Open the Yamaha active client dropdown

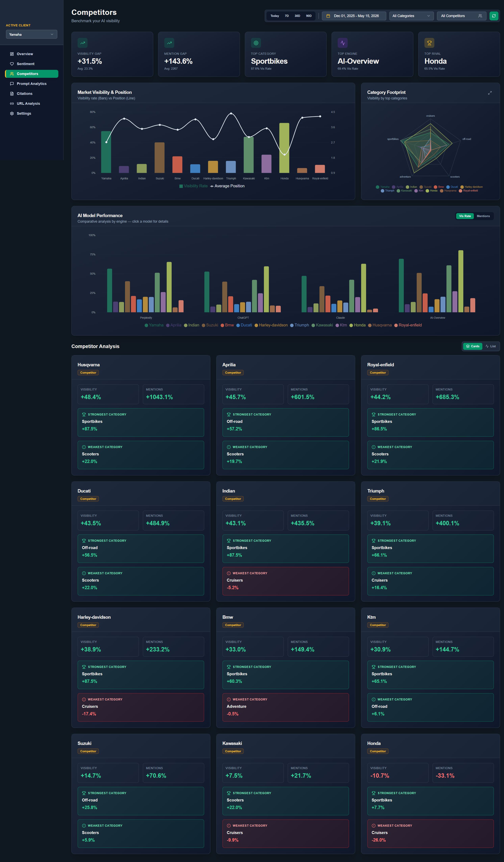32,35
